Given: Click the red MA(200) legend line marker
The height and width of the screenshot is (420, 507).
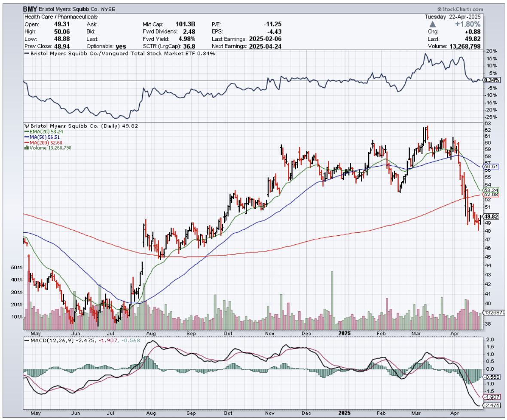Looking at the screenshot, I should pos(27,142).
